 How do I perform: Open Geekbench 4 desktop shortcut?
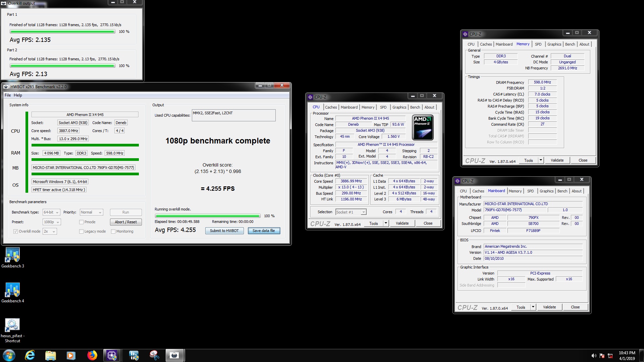click(x=13, y=293)
